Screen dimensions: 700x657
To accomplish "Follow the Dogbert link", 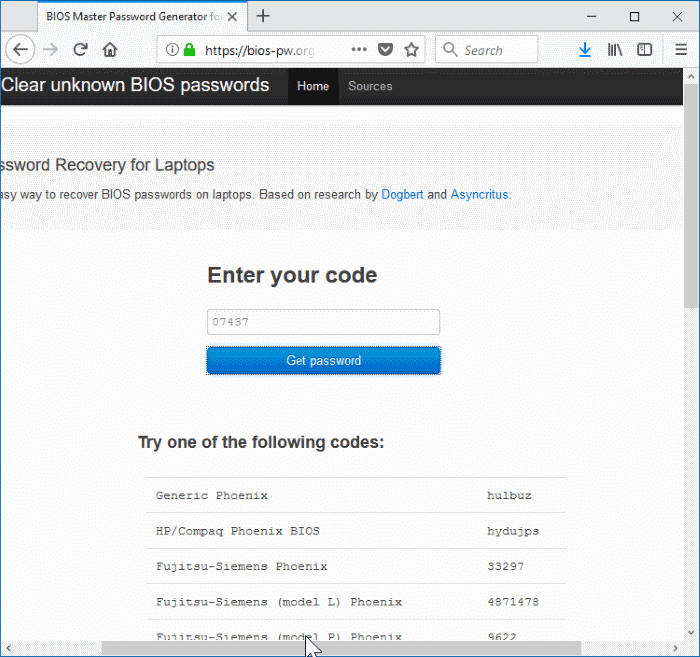I will pos(402,195).
